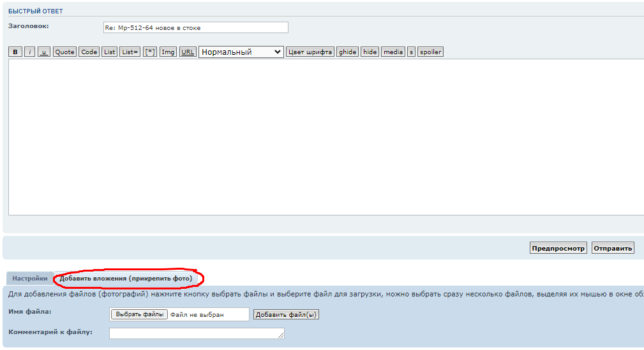This screenshot has height=350, width=644.
Task: Insert a spoiler tag
Action: pos(430,52)
